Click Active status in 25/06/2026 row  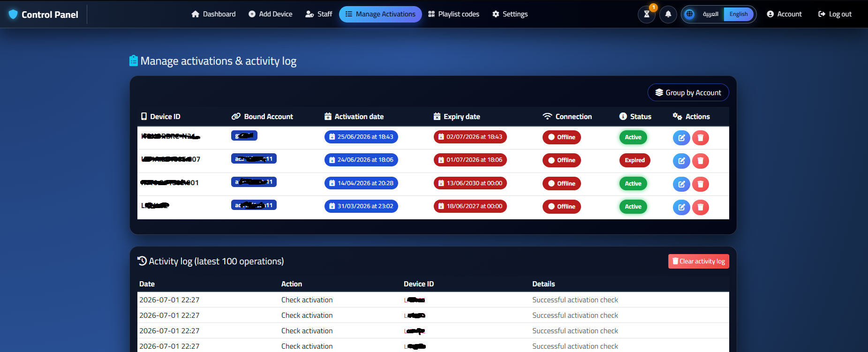coord(633,137)
